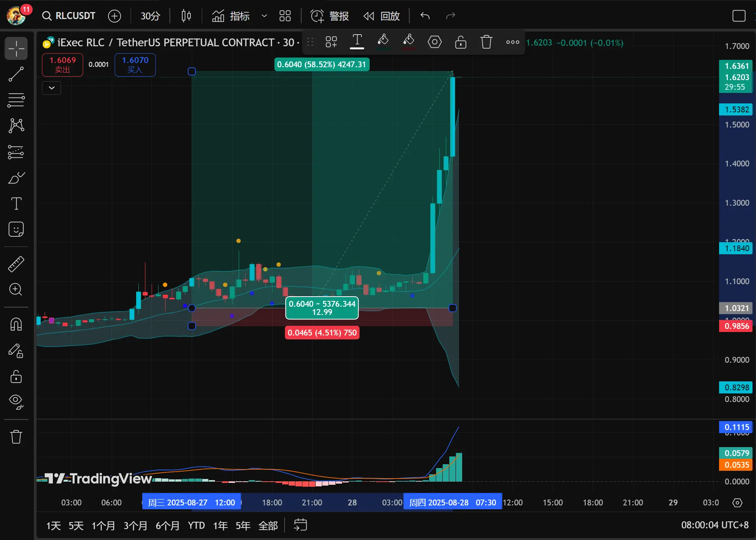
Task: Select the forecasting and position tool
Action: click(x=16, y=152)
